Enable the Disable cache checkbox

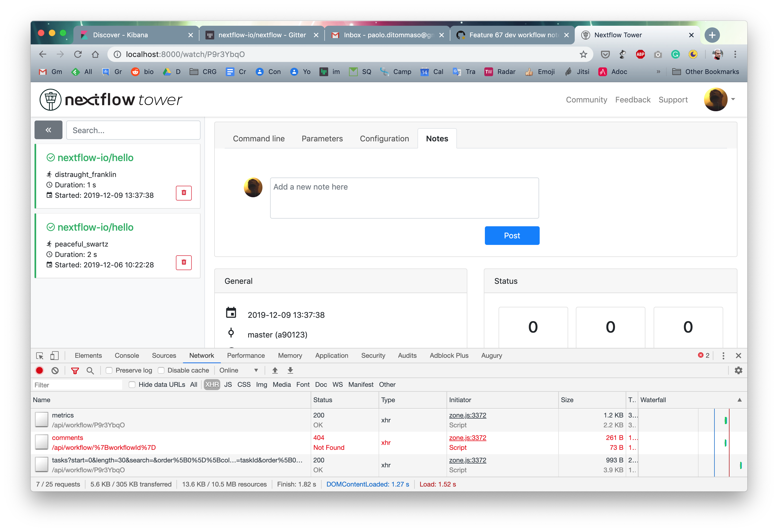click(161, 370)
